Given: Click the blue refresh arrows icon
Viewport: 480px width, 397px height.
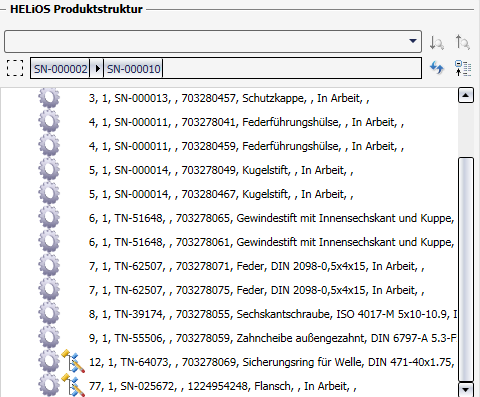Looking at the screenshot, I should (x=437, y=68).
